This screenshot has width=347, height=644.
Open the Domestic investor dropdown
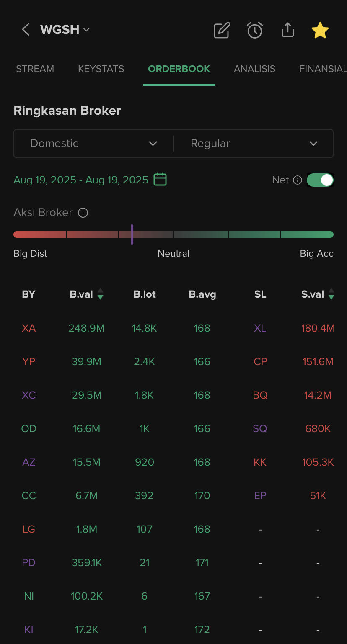(x=93, y=144)
